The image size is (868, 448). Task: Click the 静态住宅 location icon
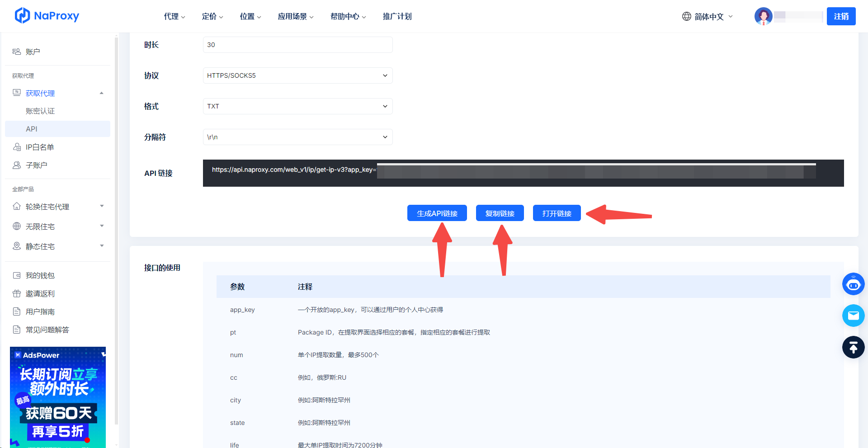[x=17, y=246]
